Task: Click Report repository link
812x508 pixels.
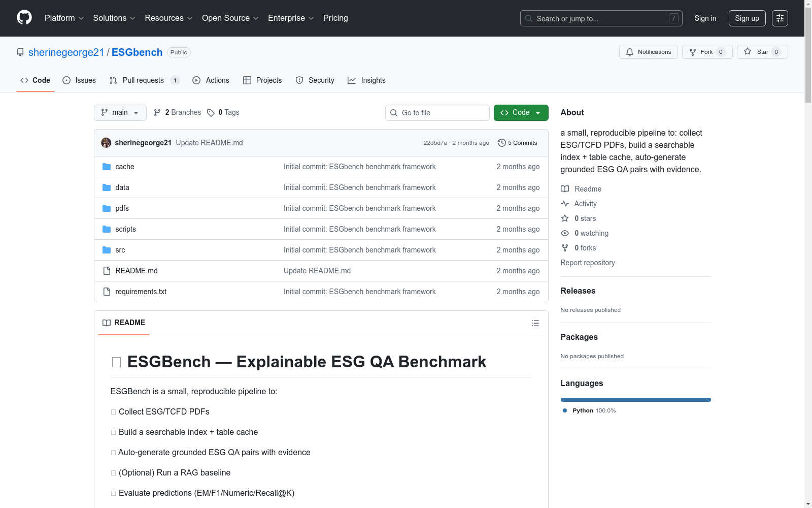Action: [x=588, y=263]
